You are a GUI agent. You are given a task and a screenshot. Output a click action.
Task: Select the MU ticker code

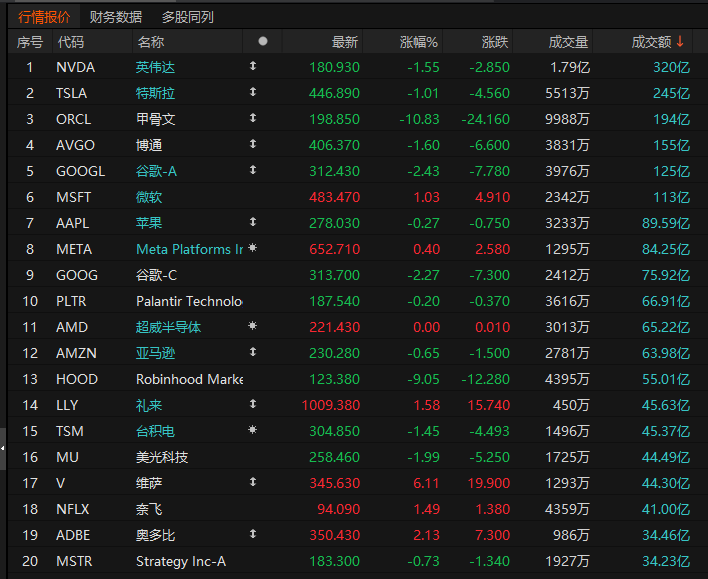[67, 458]
